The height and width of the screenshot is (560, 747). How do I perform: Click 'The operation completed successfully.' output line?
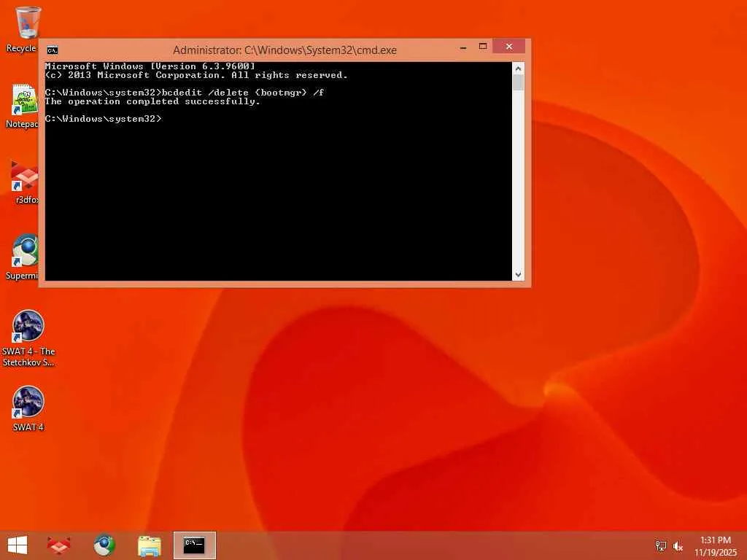(152, 101)
